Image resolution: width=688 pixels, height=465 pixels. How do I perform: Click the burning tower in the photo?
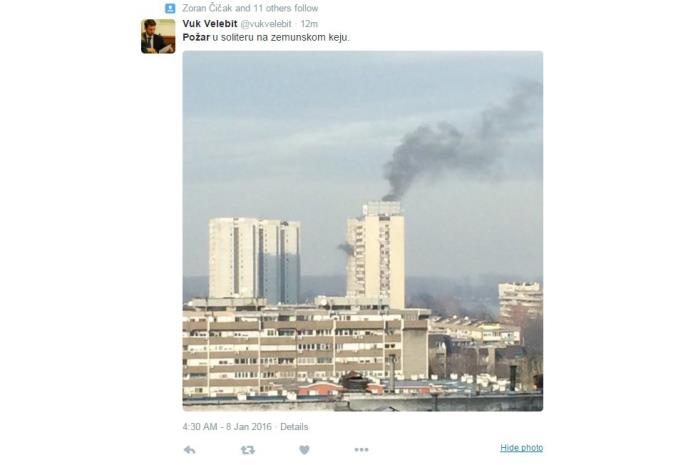tap(376, 254)
